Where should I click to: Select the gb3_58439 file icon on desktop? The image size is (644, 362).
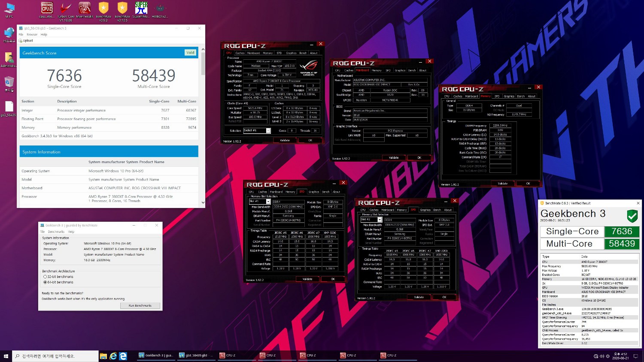pyautogui.click(x=9, y=109)
